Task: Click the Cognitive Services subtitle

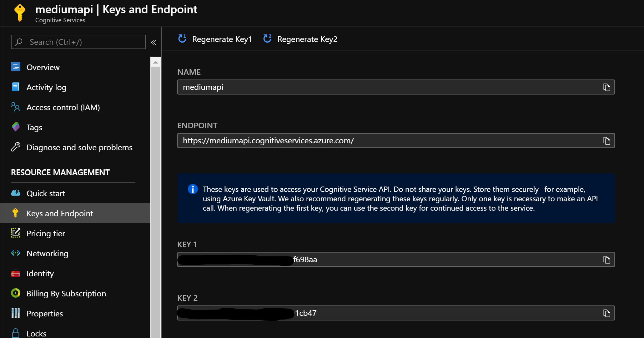Action: 60,20
